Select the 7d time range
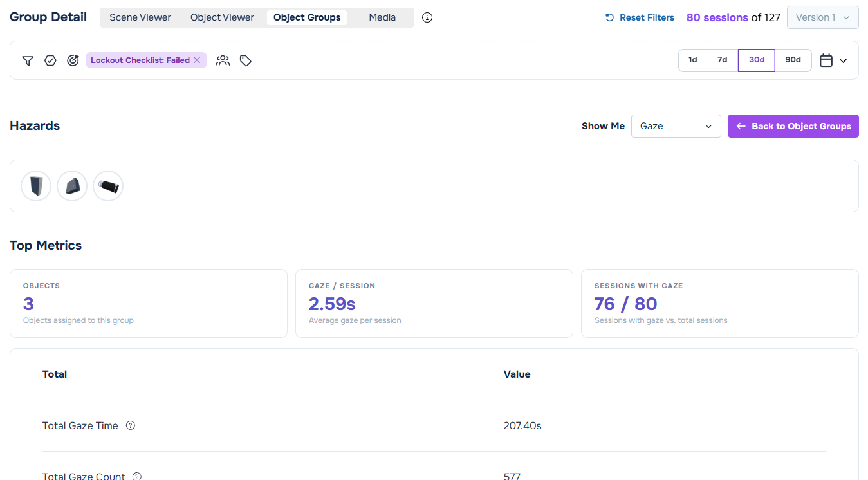This screenshot has height=480, width=868. (x=723, y=60)
